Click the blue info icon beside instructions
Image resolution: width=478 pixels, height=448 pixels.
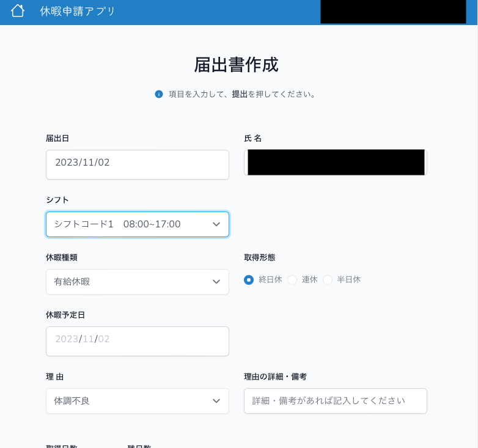pos(159,94)
